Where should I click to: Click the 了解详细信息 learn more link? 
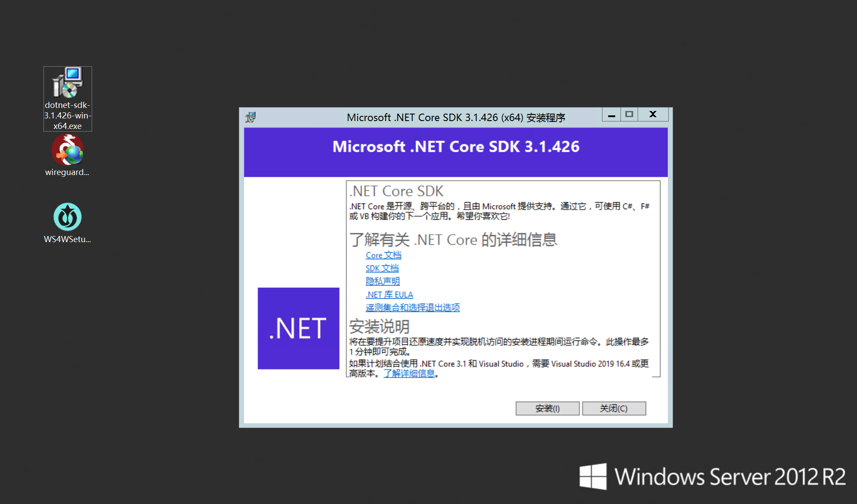click(409, 374)
